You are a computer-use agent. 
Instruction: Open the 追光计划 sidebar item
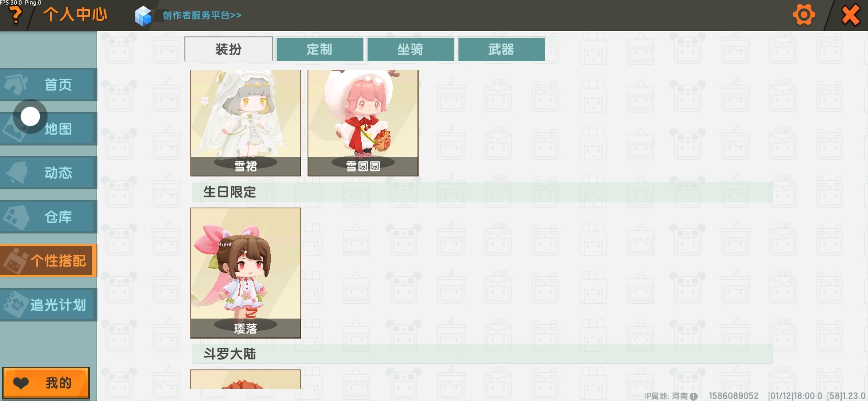(x=48, y=305)
